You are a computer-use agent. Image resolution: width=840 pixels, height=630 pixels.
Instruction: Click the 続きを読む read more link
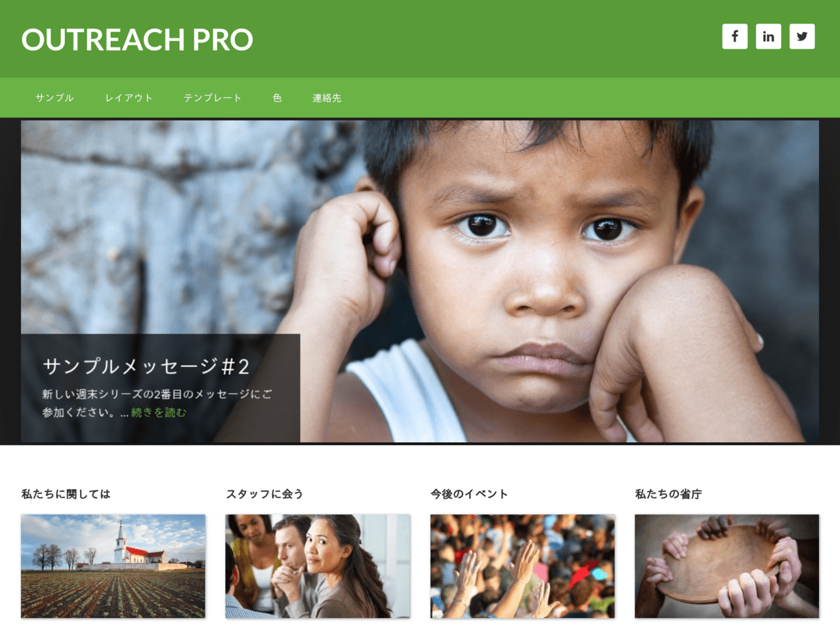click(158, 412)
